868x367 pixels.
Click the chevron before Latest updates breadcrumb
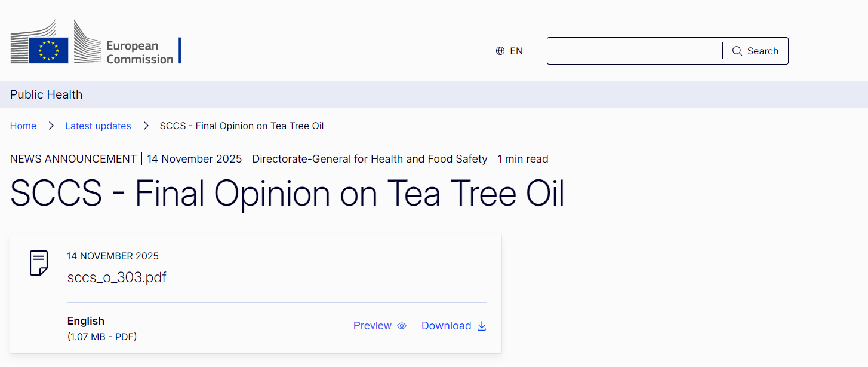[x=51, y=126]
